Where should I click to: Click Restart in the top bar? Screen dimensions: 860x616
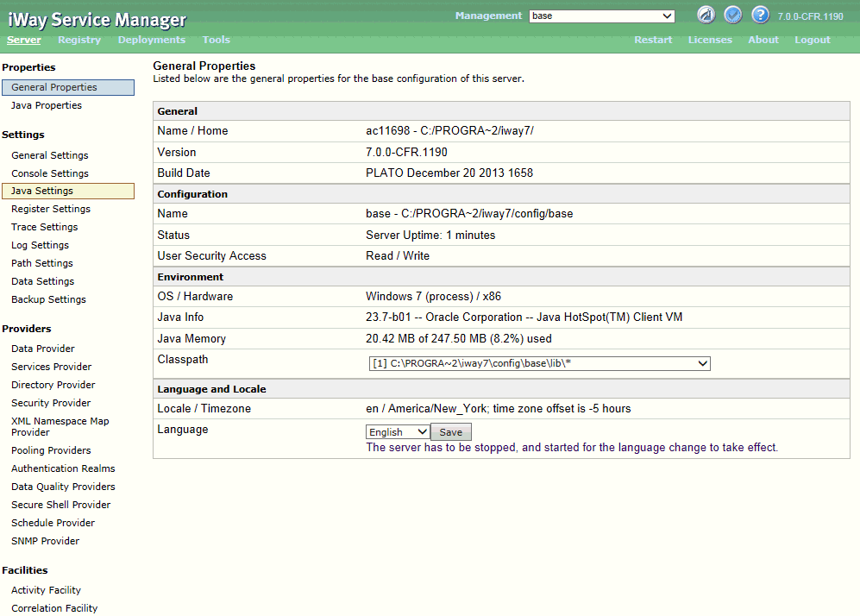pyautogui.click(x=653, y=40)
